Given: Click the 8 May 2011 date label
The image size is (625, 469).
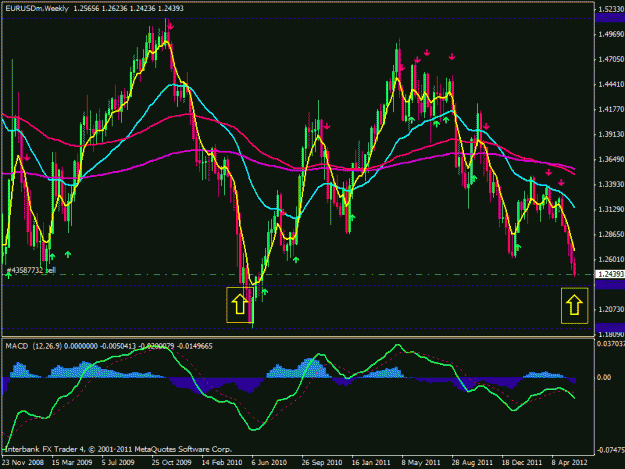Looking at the screenshot, I should click(x=421, y=463).
